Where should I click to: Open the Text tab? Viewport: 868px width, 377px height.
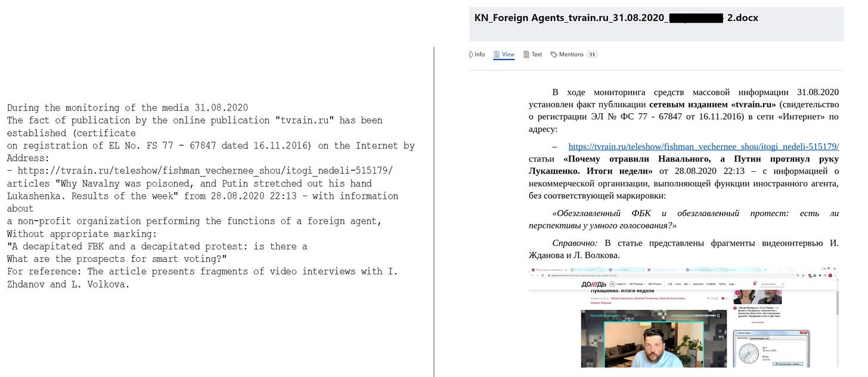tap(533, 54)
